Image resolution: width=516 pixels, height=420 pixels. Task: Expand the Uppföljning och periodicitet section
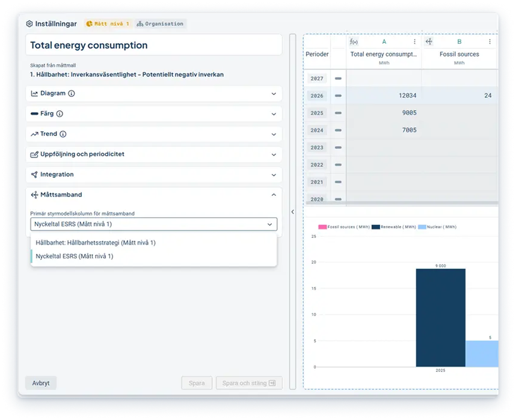(154, 154)
